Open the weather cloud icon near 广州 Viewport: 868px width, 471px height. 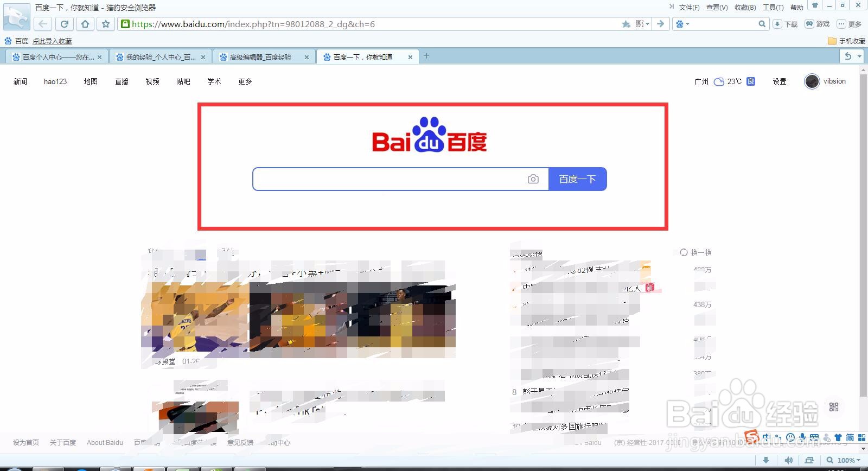point(719,81)
